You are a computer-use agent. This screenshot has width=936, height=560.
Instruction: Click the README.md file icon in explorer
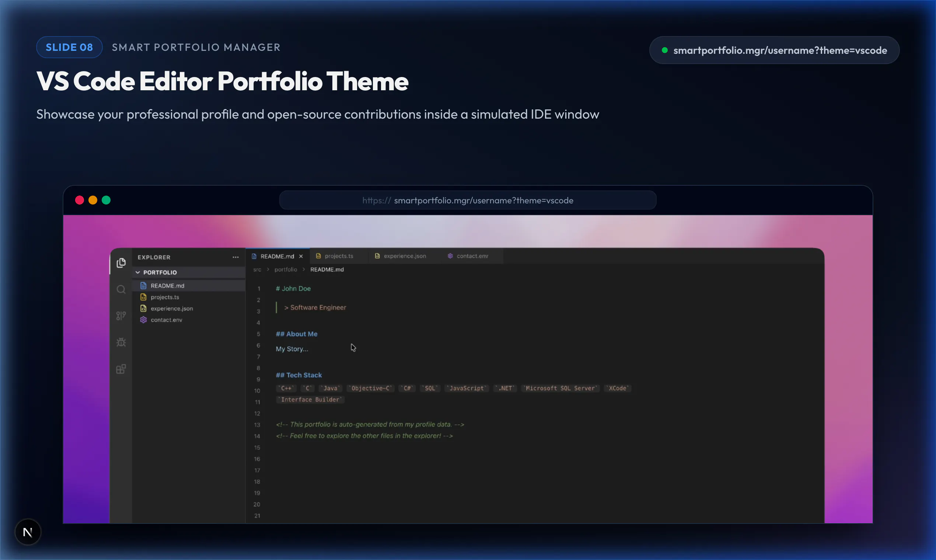point(143,286)
